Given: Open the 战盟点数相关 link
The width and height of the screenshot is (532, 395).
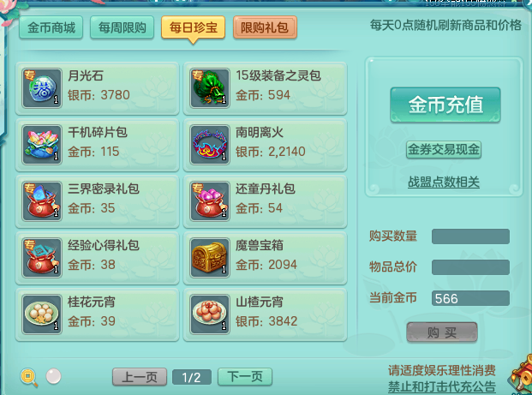Looking at the screenshot, I should 444,183.
